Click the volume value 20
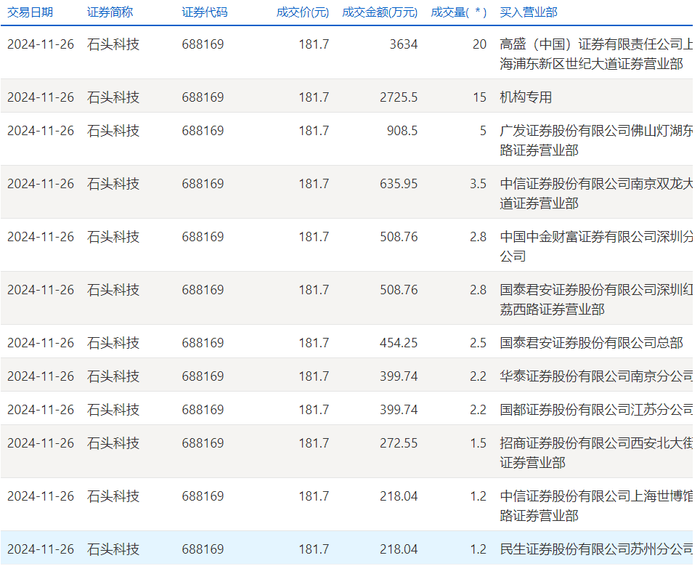The image size is (700, 566). 479,44
